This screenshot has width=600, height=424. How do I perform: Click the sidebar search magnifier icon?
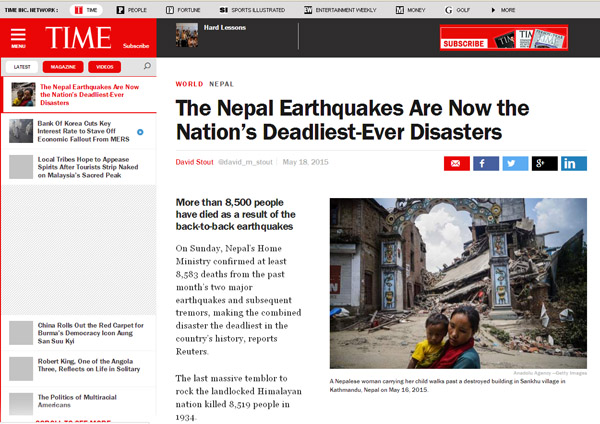pos(146,67)
